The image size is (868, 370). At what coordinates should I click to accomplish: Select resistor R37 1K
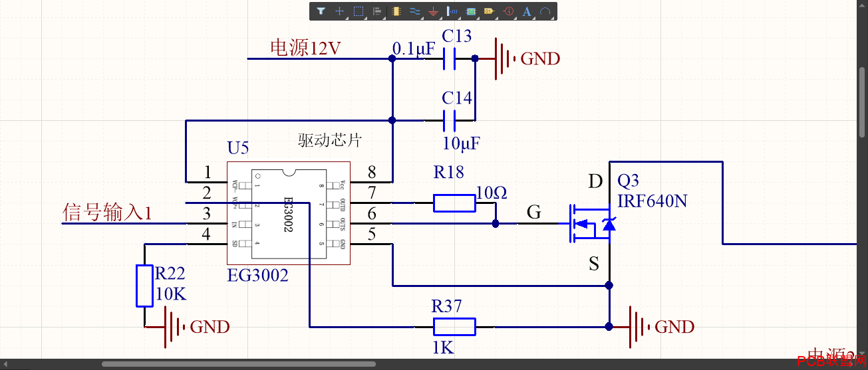click(x=454, y=327)
